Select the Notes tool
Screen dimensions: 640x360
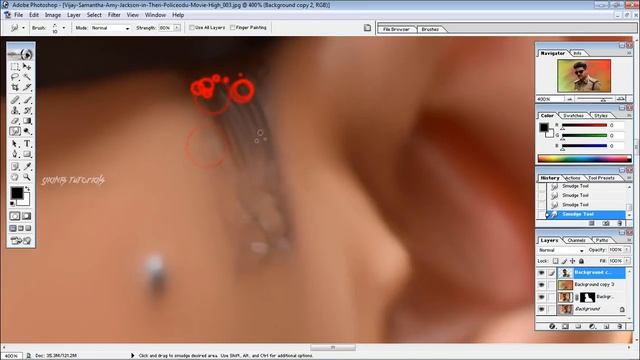(x=15, y=167)
